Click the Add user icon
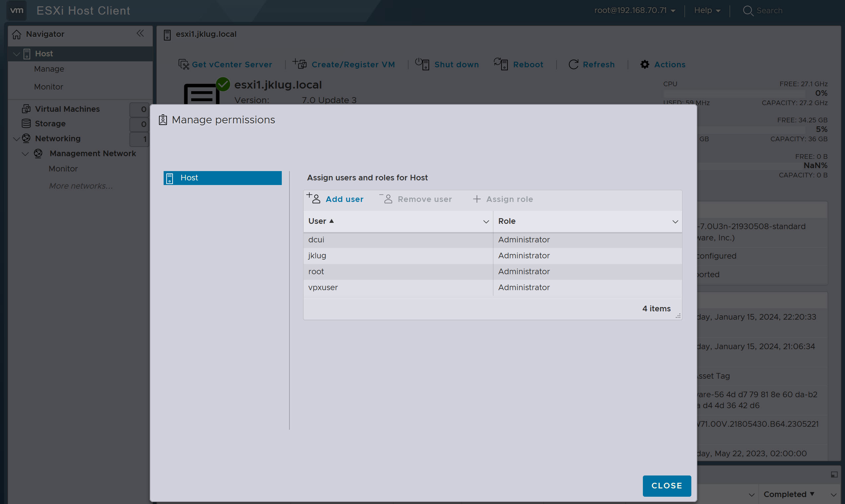Viewport: 845px width, 504px height. 313,199
